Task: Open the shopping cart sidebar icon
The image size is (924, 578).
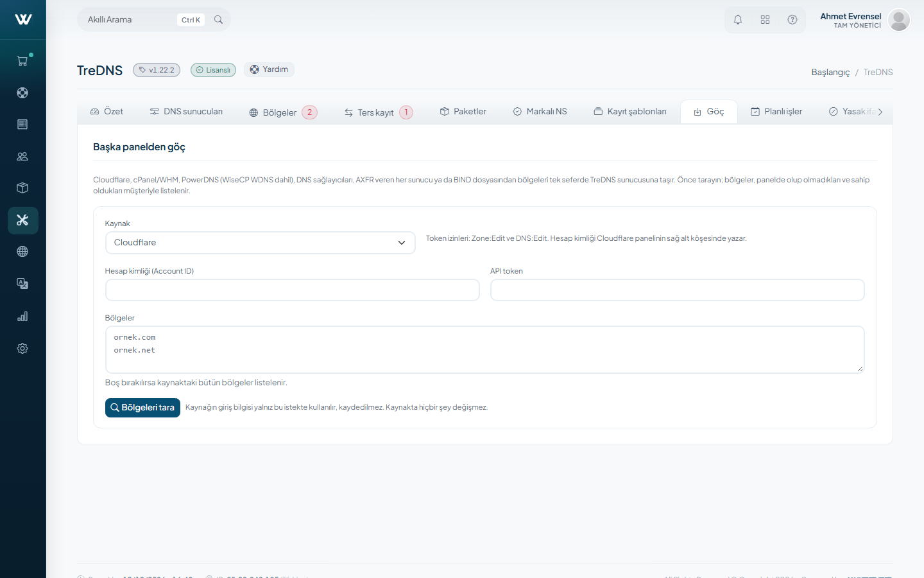Action: (22, 61)
